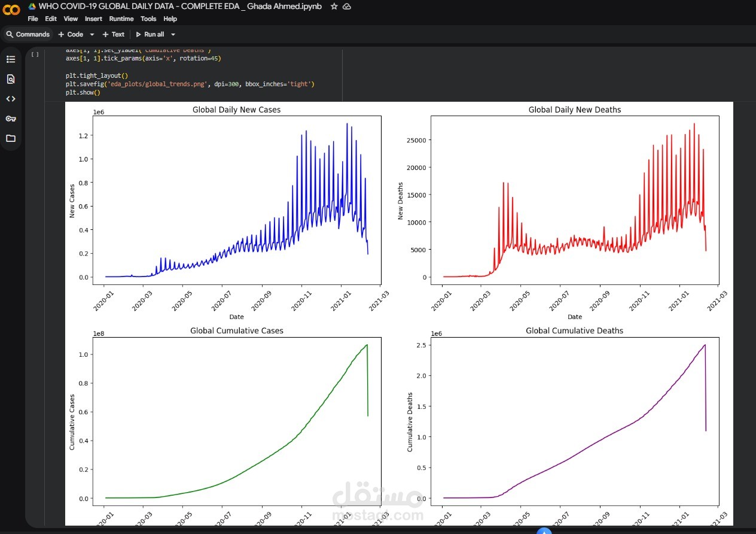Expand the Run all dropdown arrow

[x=173, y=34]
